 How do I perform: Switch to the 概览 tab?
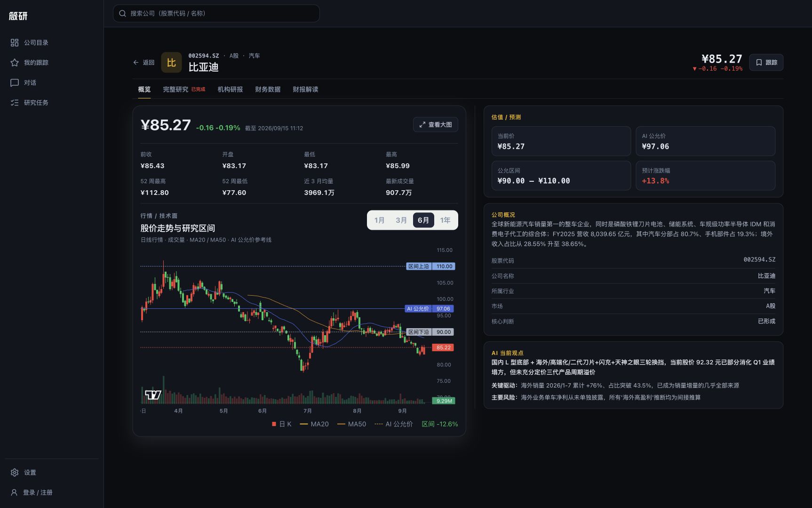(144, 89)
